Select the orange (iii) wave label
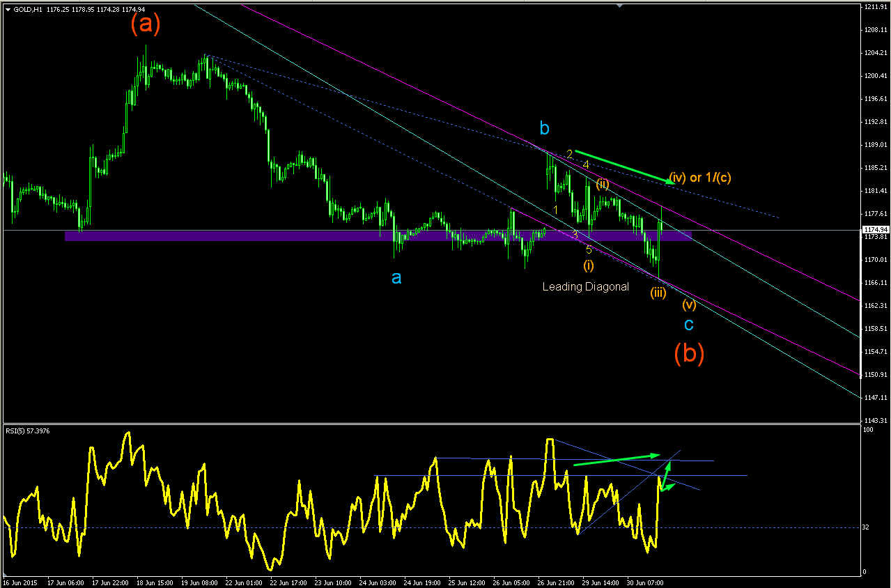This screenshot has height=588, width=891. coord(658,293)
